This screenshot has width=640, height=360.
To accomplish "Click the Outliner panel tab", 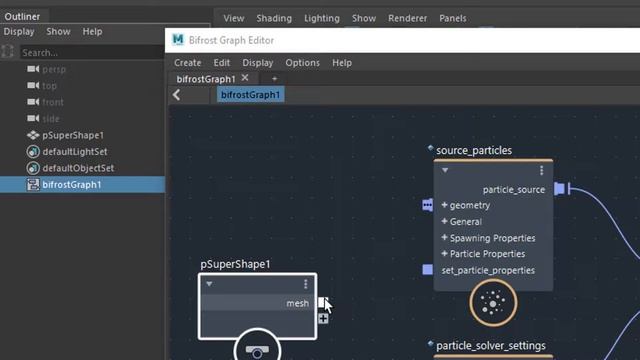I will 22,16.
